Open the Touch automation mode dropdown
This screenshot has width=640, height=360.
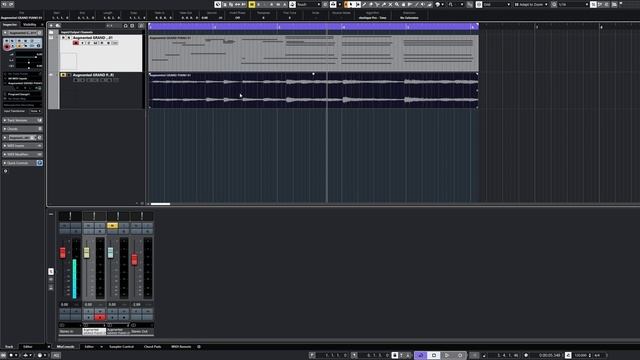309,4
